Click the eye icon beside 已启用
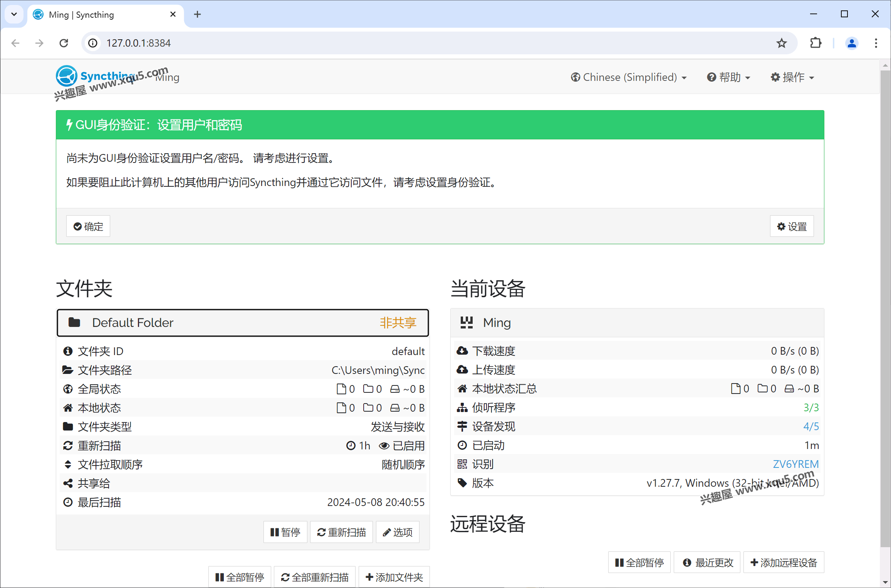This screenshot has width=891, height=588. coord(384,446)
